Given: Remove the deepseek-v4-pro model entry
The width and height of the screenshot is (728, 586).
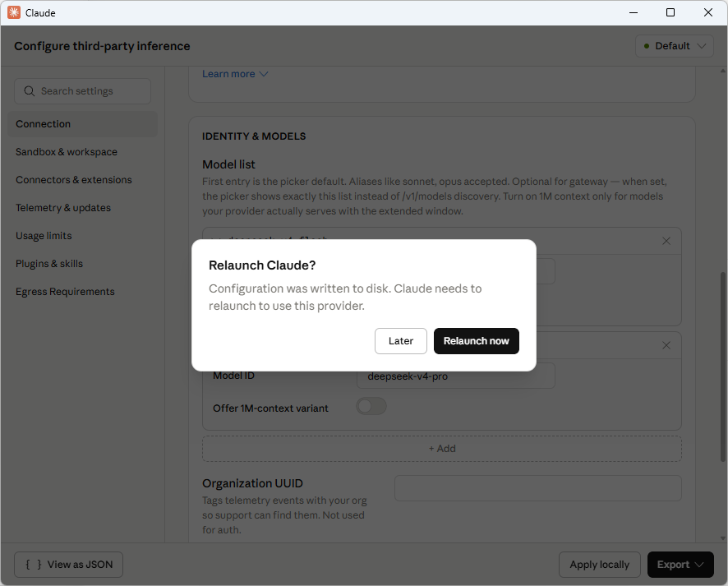Looking at the screenshot, I should point(666,345).
